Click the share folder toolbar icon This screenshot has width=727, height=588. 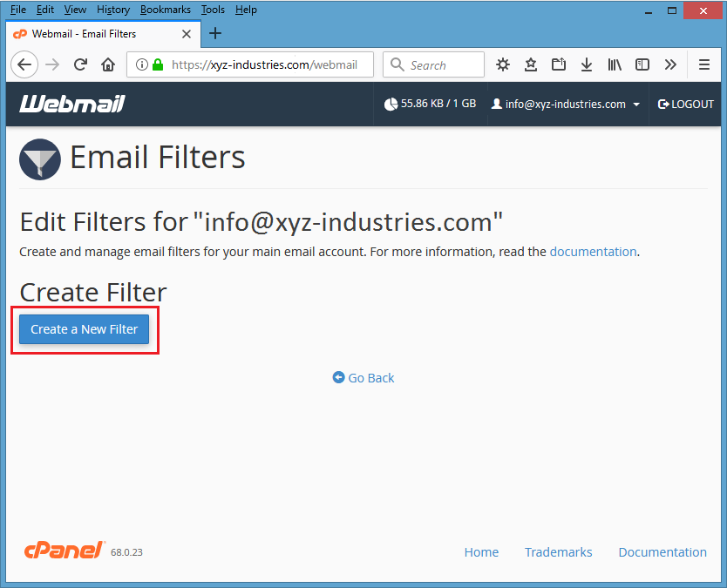(558, 64)
